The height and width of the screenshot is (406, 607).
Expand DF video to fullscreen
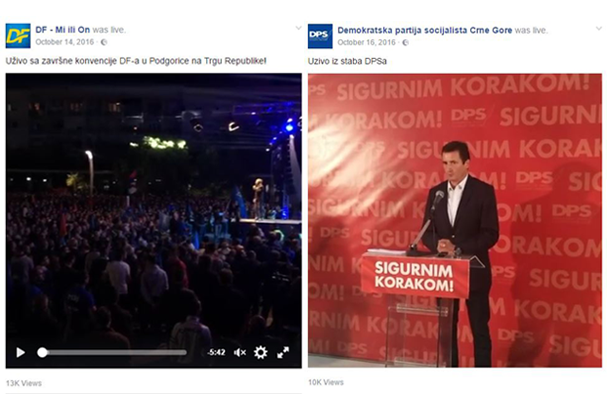(283, 352)
